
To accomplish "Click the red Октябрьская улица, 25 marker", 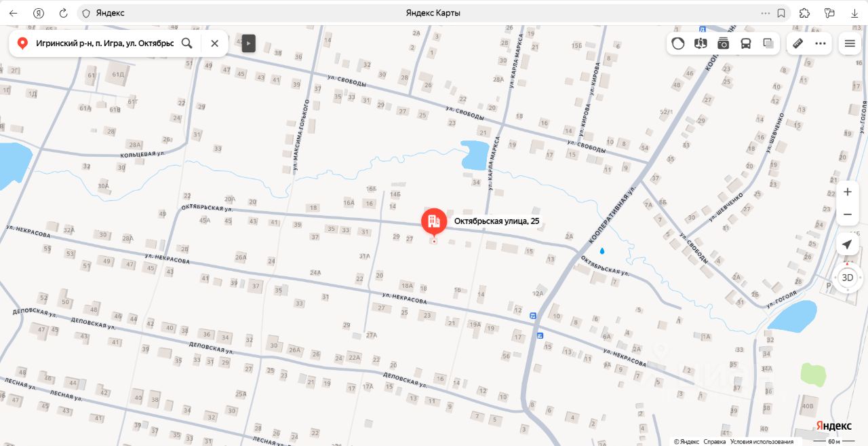I will click(434, 222).
